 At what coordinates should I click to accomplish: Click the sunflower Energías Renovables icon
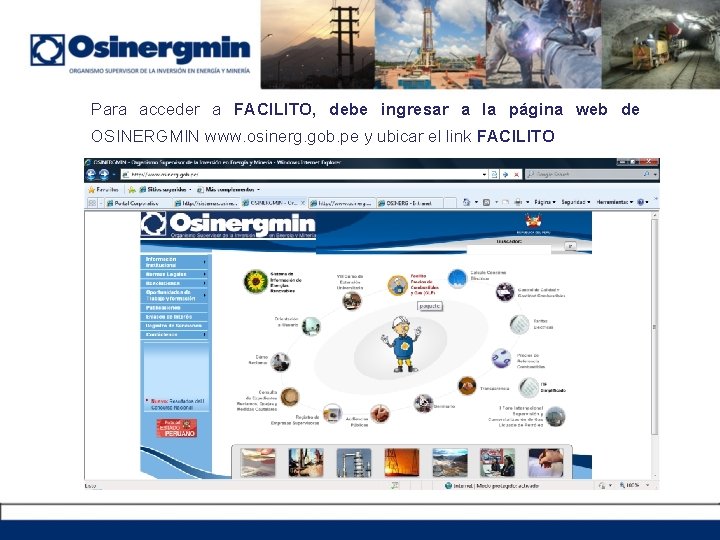pos(255,281)
